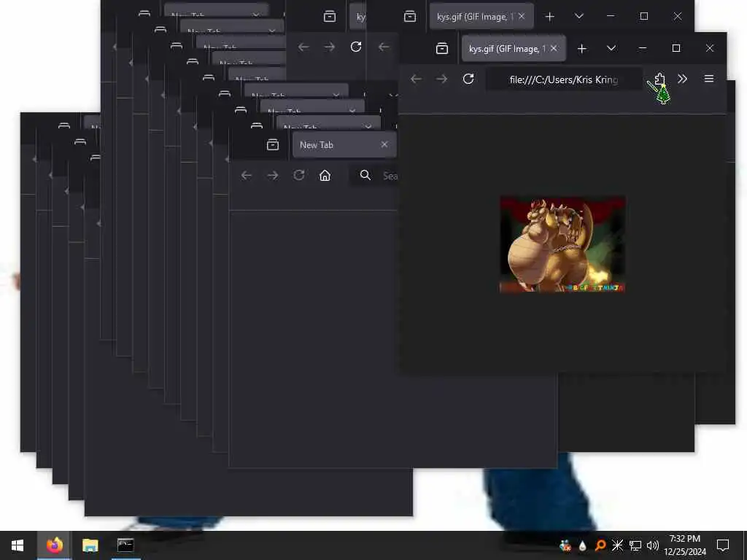Select the New Tab tab in the front New Tab window
This screenshot has width=747, height=560.
[x=344, y=145]
